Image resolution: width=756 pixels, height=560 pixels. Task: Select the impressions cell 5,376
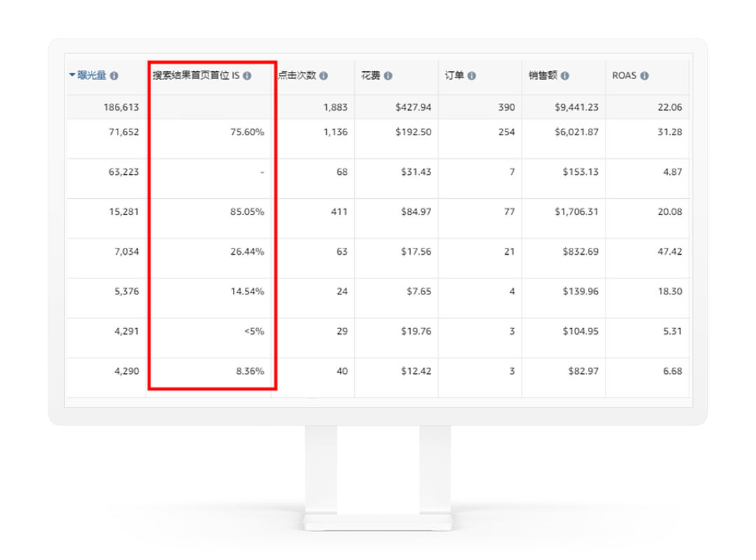click(127, 291)
